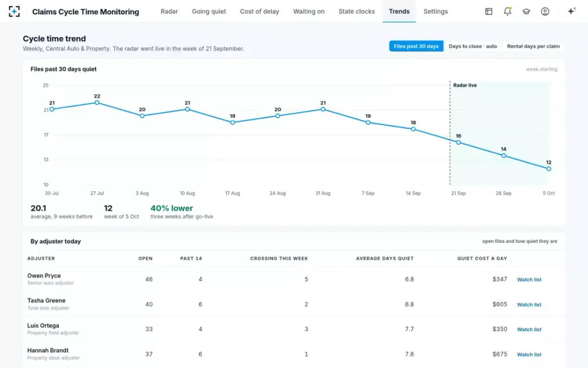Click the 20.1 average statistic
588x368 pixels.
coord(38,208)
